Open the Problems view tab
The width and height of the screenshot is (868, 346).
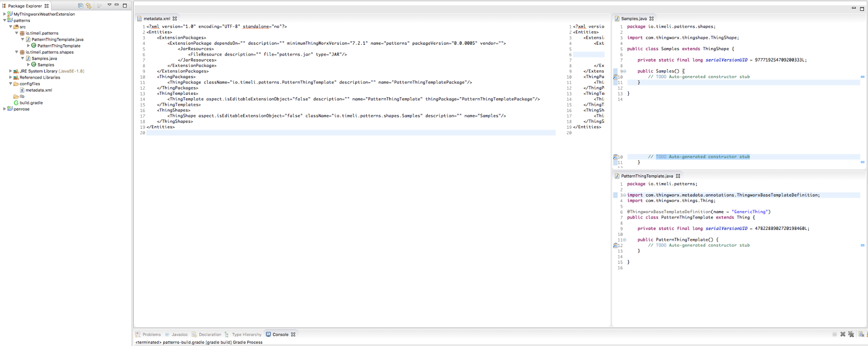(148, 335)
